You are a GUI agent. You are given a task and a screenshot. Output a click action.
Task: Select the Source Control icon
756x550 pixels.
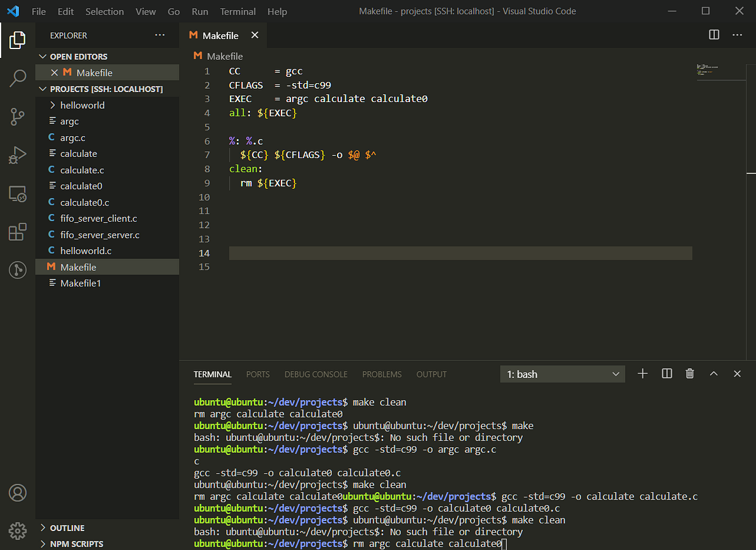coord(17,117)
